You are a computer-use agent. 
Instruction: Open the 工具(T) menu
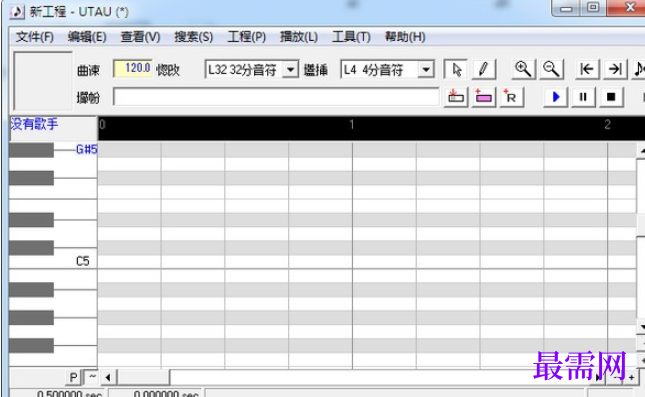[x=351, y=37]
